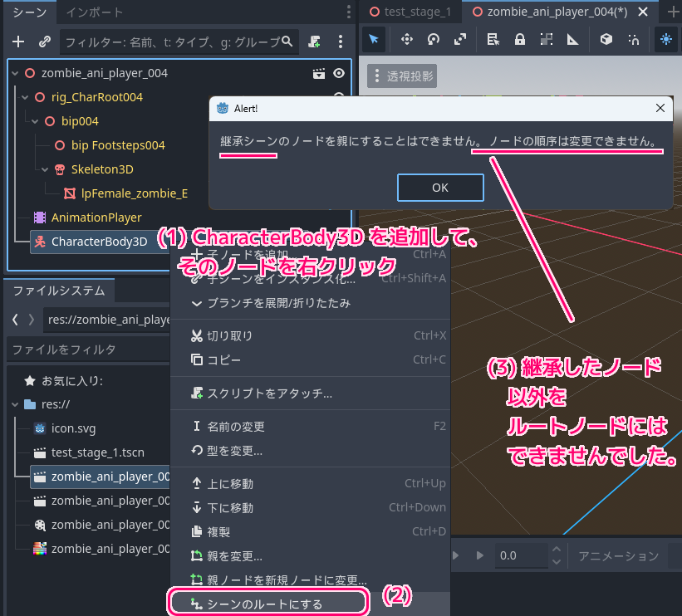The width and height of the screenshot is (682, 616).
Task: Select the Move mode tool
Action: pyautogui.click(x=407, y=39)
